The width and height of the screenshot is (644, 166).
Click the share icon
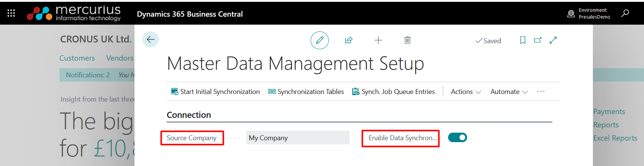[x=349, y=40]
